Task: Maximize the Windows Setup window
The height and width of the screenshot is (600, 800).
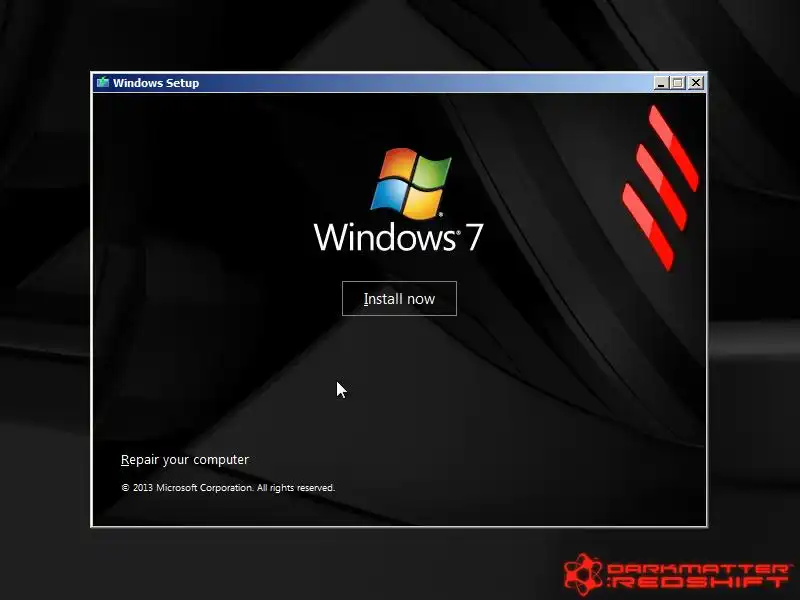Action: click(x=678, y=83)
